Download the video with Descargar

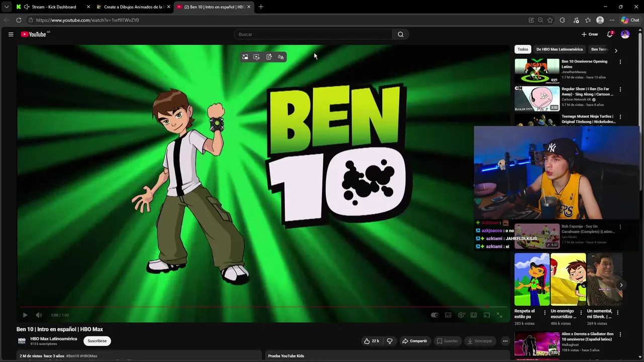[x=480, y=341]
